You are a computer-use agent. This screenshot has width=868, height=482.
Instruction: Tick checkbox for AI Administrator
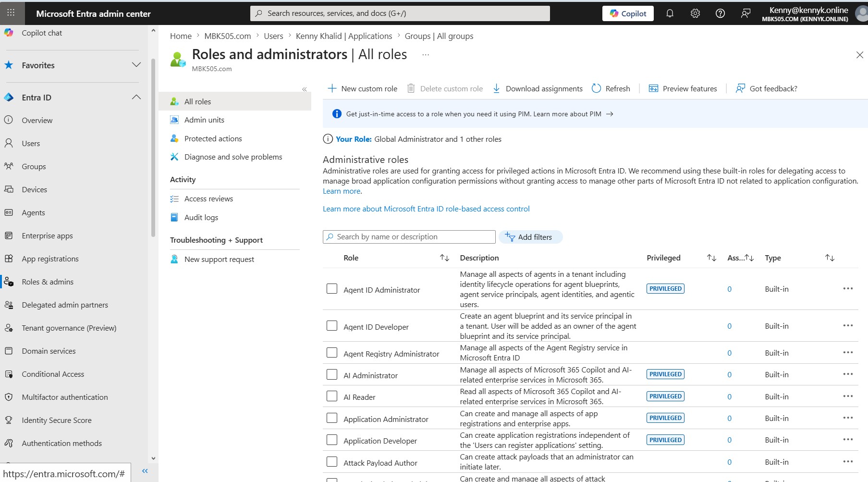pyautogui.click(x=332, y=374)
